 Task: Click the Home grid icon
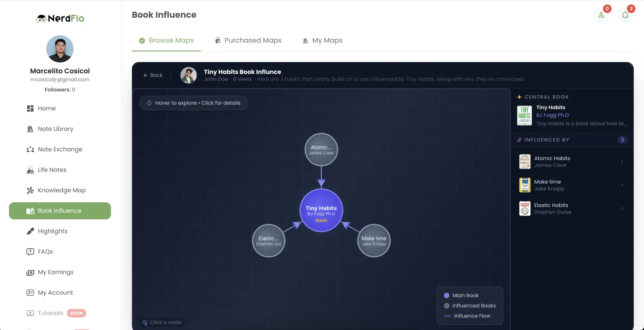[x=30, y=108]
